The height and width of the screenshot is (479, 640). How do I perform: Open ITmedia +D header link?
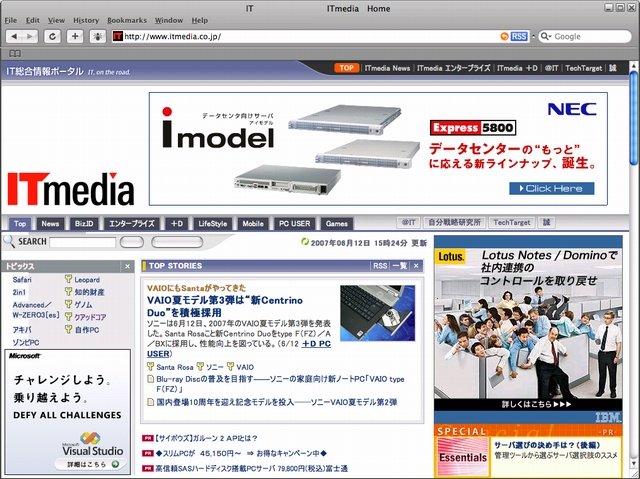tap(517, 68)
